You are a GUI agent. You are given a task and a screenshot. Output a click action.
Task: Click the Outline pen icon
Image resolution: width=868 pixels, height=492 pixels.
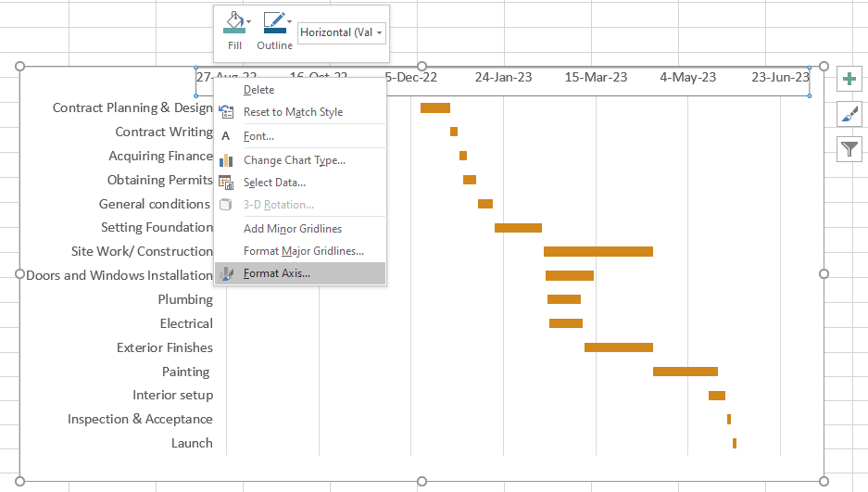click(x=272, y=23)
